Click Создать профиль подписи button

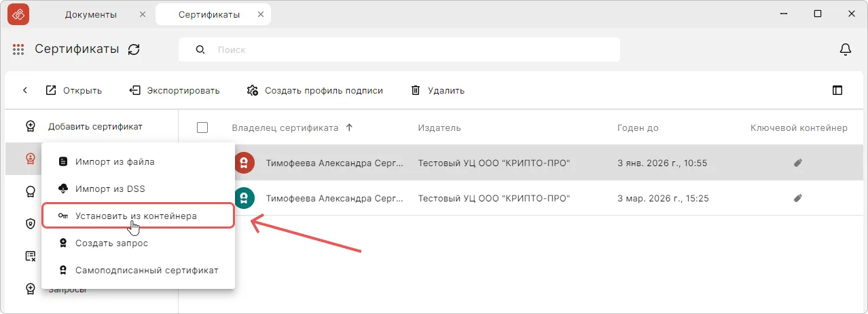click(x=315, y=90)
